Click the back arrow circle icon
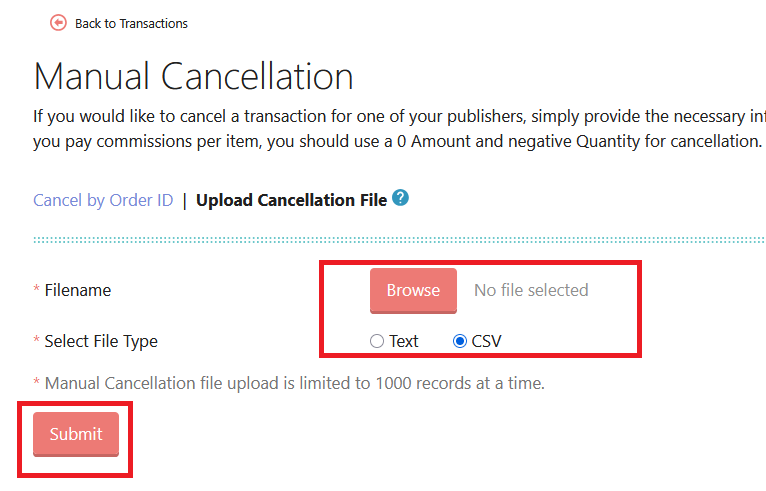Viewport: 766px width, 491px height. (x=58, y=22)
